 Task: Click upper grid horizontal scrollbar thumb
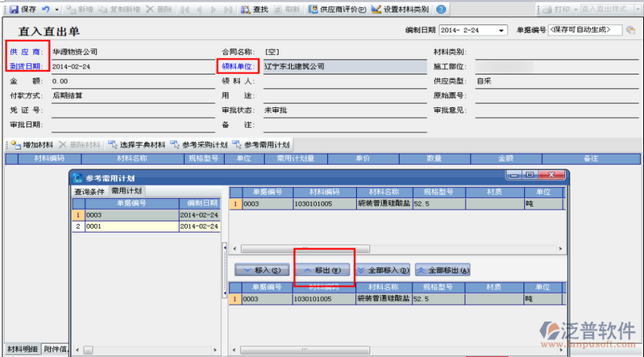(x=305, y=248)
